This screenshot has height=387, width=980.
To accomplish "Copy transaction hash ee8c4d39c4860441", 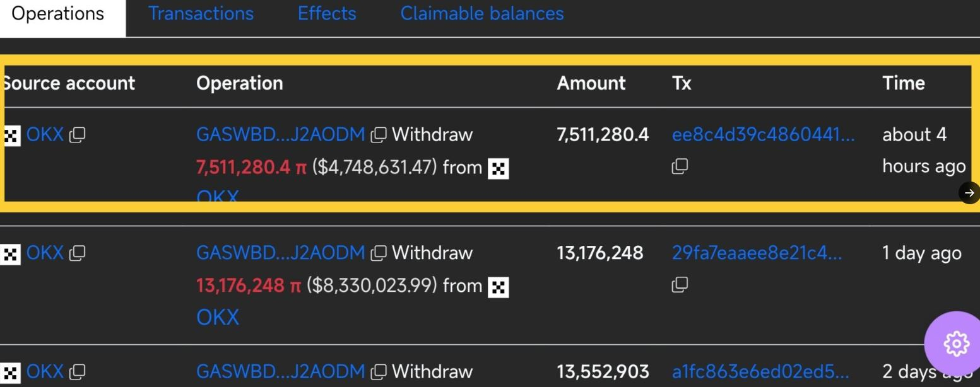I will (x=680, y=167).
